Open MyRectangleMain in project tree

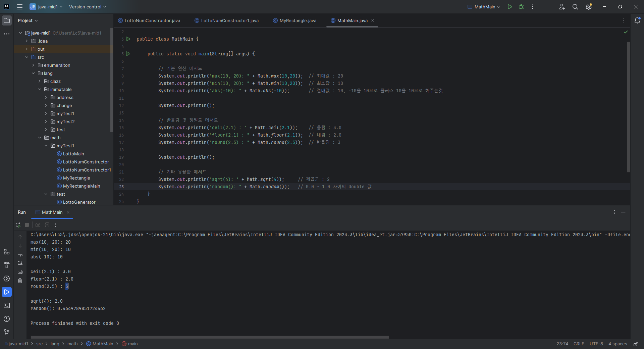pyautogui.click(x=78, y=186)
